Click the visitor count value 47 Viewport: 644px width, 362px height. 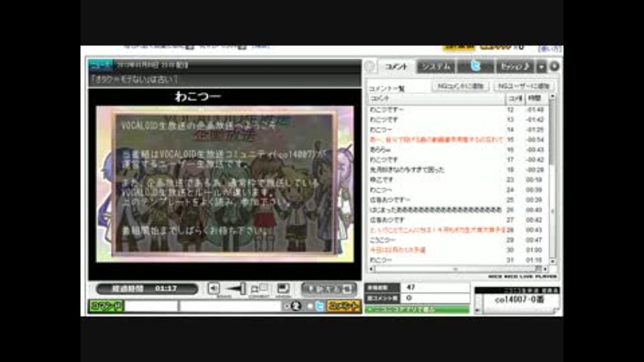[411, 288]
